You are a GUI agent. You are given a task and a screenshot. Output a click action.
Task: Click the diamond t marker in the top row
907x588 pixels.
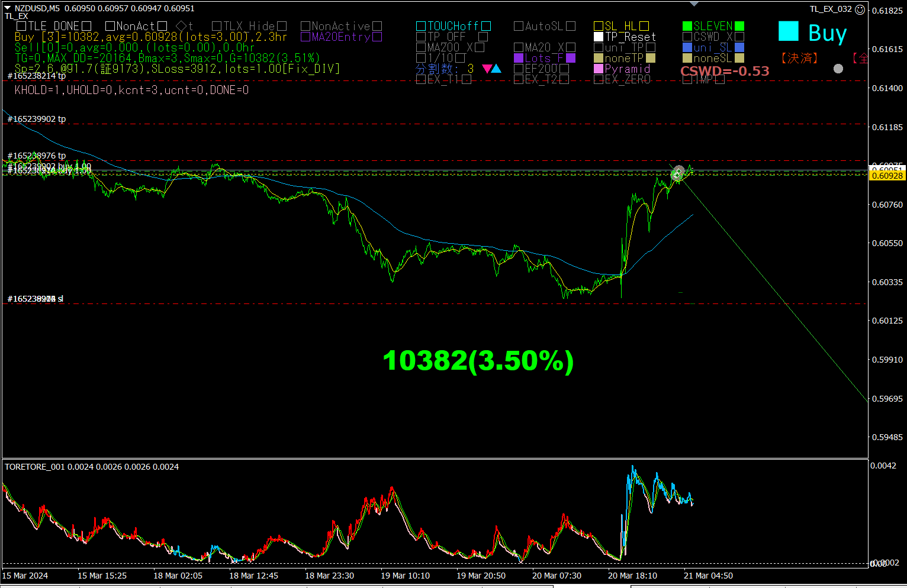tap(185, 26)
